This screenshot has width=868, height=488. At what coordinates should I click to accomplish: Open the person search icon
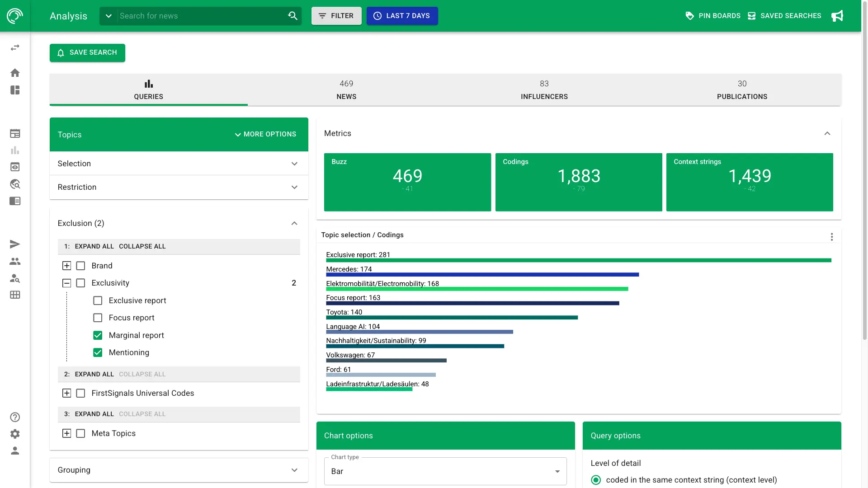tap(15, 278)
